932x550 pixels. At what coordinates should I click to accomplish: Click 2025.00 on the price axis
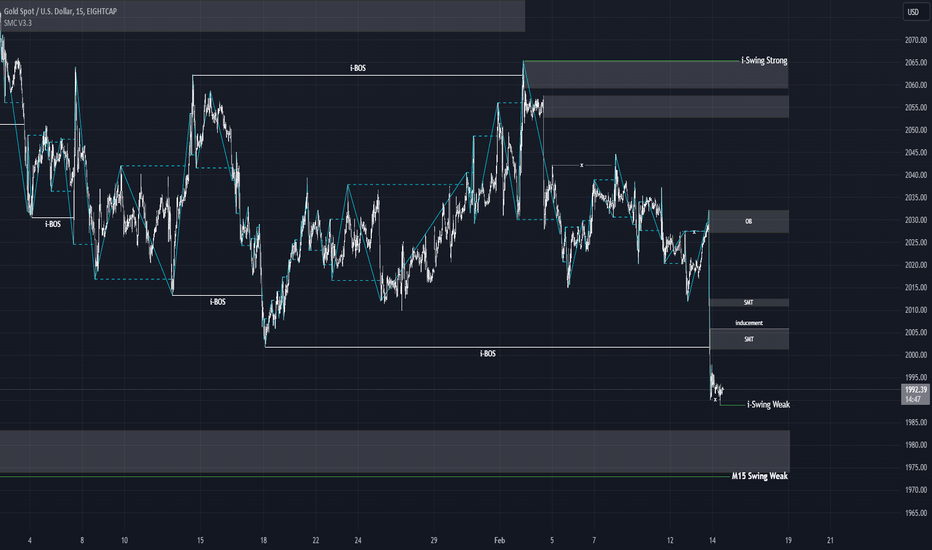pyautogui.click(x=916, y=243)
